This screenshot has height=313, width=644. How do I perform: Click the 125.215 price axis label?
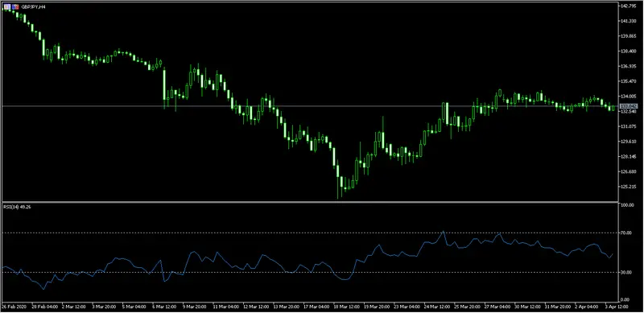pos(630,187)
